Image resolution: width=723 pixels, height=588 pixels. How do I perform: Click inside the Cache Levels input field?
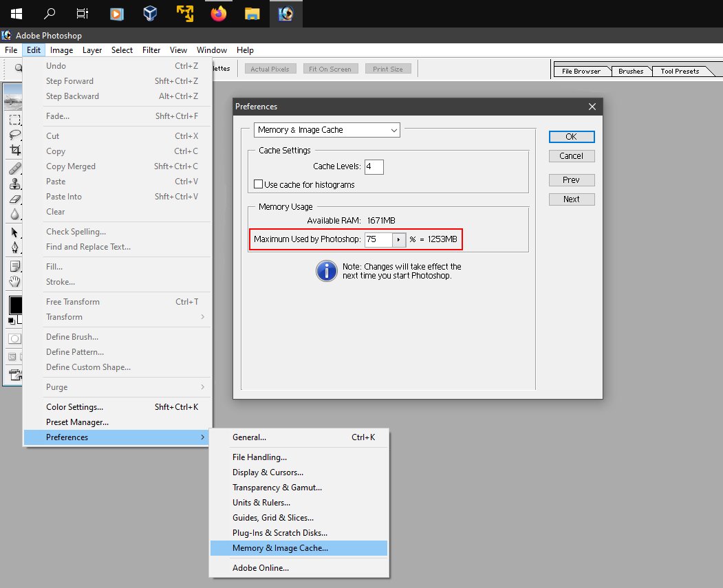point(374,166)
